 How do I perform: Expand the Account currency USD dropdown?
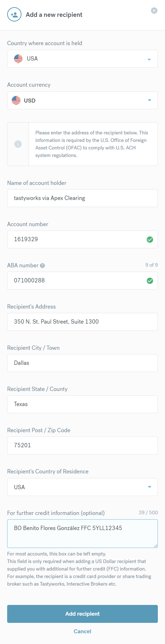click(x=82, y=100)
